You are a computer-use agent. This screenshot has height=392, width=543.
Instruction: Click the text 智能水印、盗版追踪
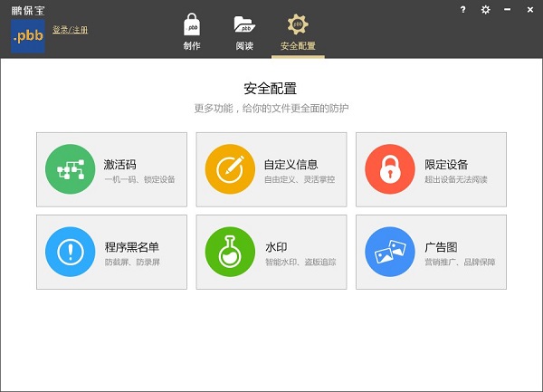[300, 263]
